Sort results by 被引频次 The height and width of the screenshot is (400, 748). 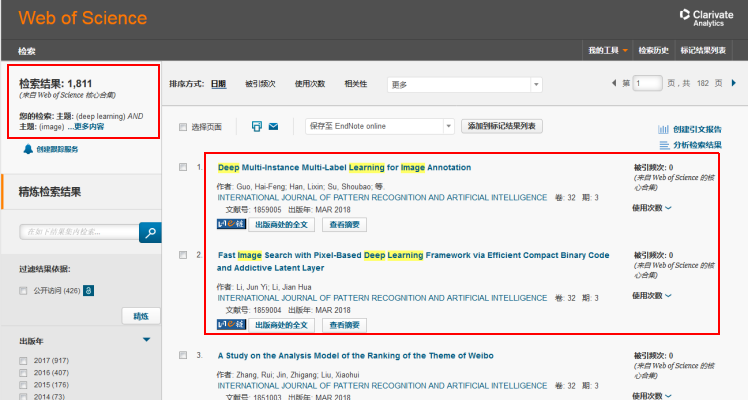coord(260,84)
